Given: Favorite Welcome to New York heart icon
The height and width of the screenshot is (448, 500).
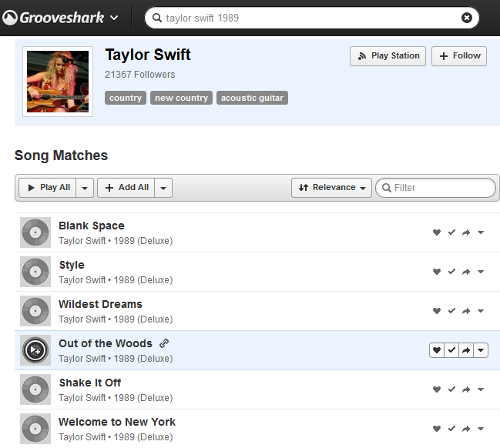Looking at the screenshot, I should click(x=437, y=429).
